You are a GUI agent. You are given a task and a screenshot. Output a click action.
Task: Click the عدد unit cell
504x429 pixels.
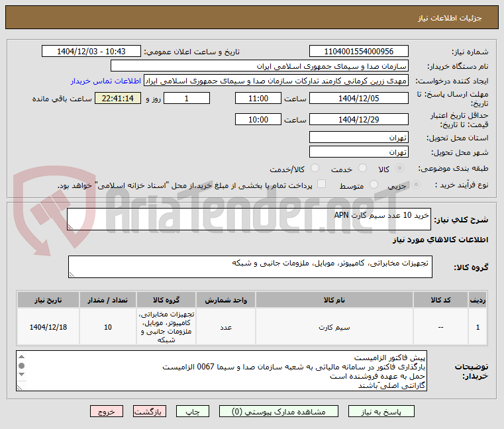(226, 327)
